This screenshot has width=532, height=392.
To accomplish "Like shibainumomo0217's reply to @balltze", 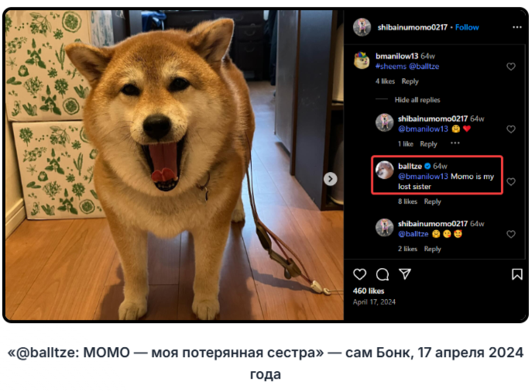I will pyautogui.click(x=511, y=234).
